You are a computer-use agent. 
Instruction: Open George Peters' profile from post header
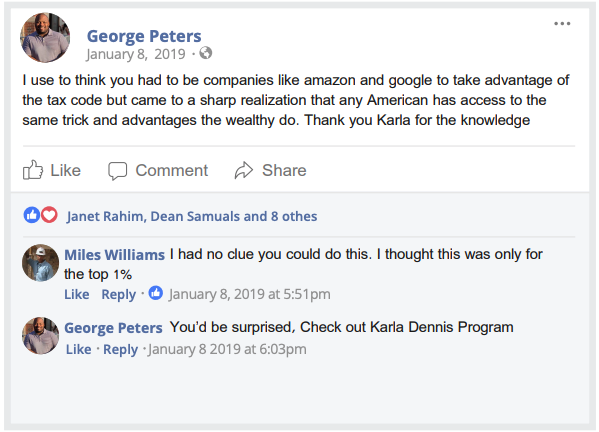pos(144,36)
